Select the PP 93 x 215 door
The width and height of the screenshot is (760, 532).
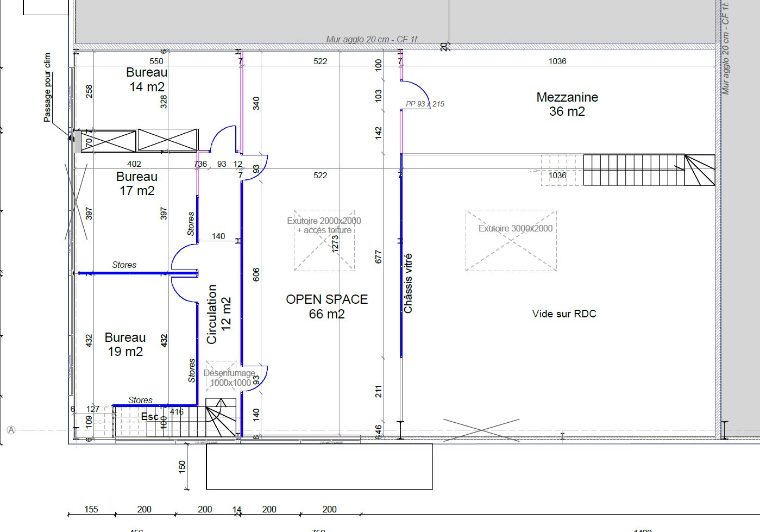pyautogui.click(x=416, y=95)
